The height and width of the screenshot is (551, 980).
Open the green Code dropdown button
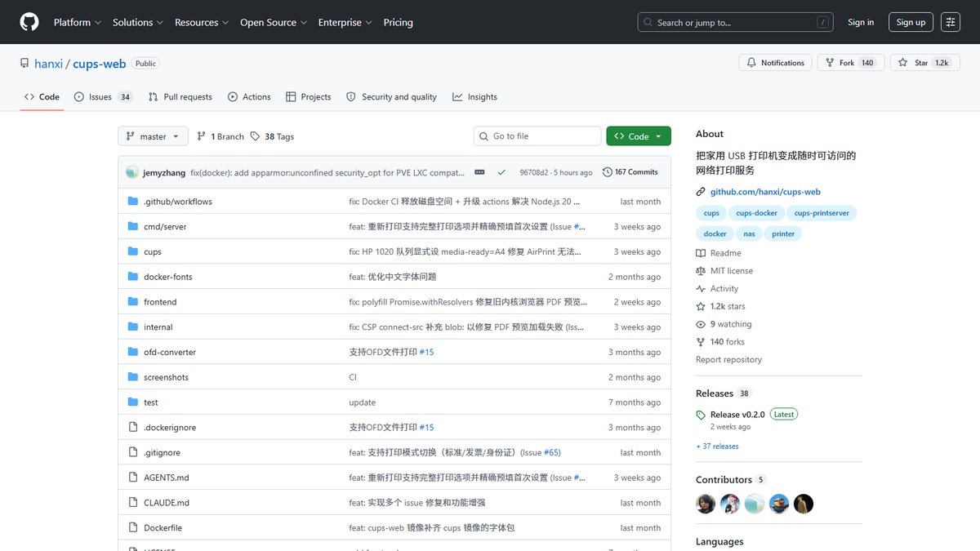pyautogui.click(x=639, y=136)
